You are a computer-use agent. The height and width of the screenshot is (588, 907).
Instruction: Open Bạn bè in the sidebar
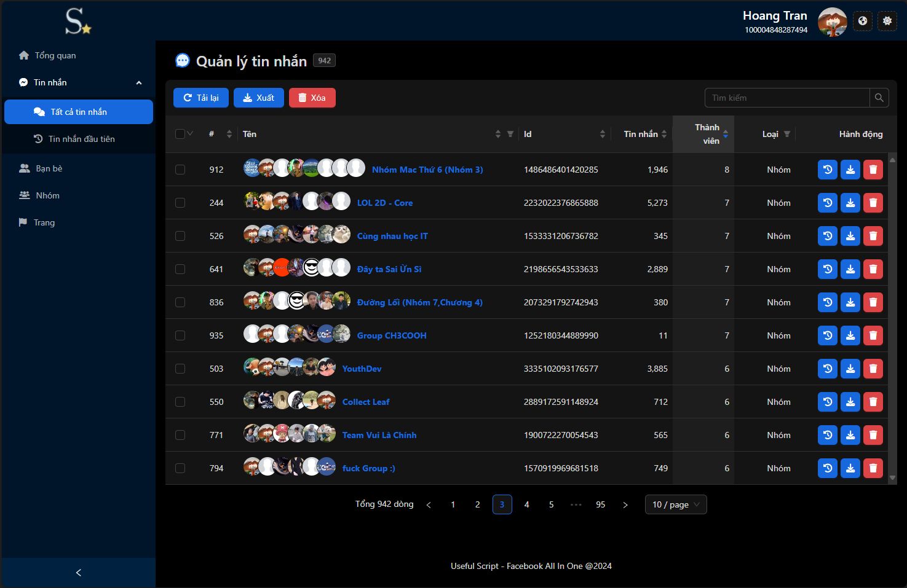pos(78,168)
